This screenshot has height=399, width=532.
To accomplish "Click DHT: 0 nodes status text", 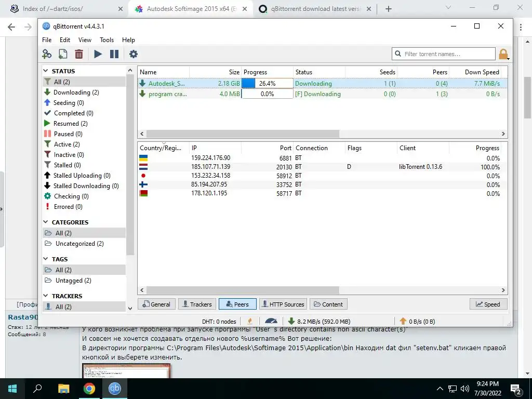I will point(219,321).
